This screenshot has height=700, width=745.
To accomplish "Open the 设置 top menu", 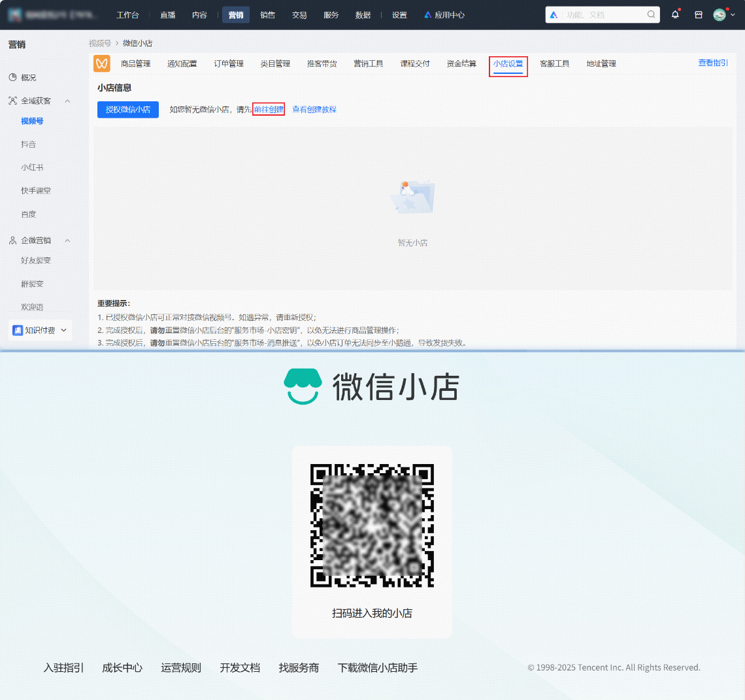I will (x=399, y=15).
